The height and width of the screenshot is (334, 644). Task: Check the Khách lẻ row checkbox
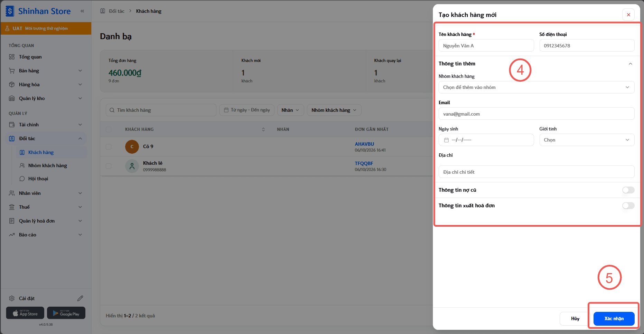(x=109, y=166)
